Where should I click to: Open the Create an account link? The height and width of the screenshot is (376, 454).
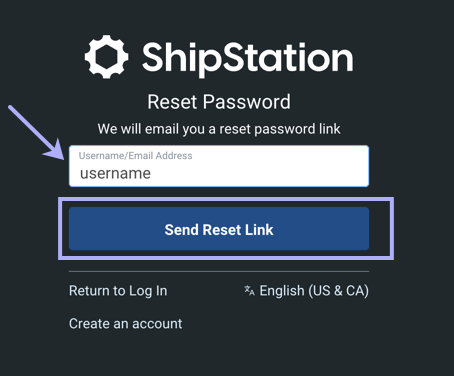tap(126, 323)
